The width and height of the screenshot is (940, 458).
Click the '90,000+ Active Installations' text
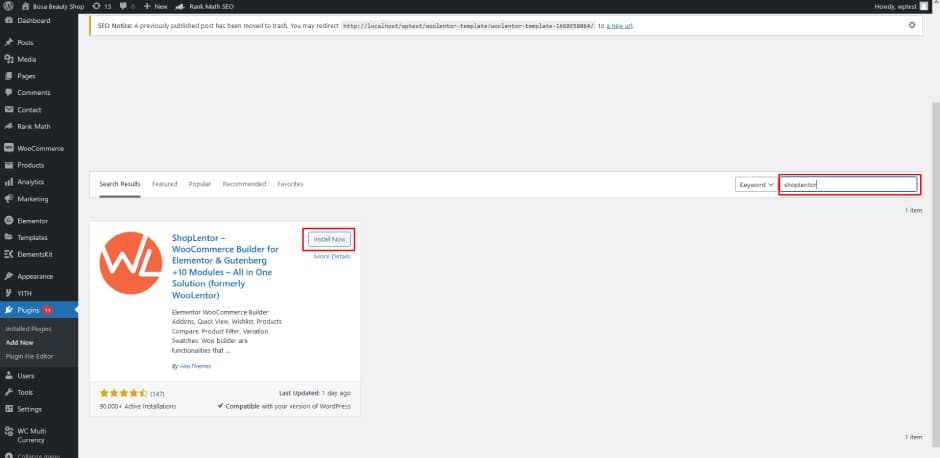pyautogui.click(x=138, y=406)
